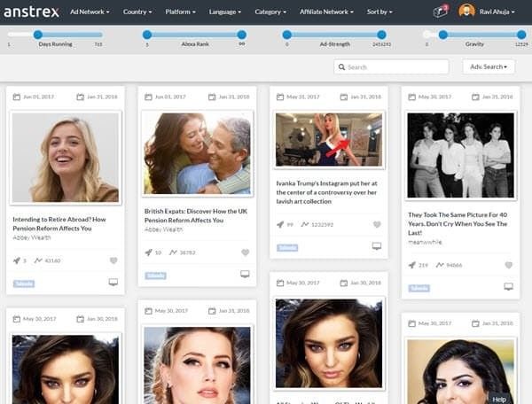532x404 pixels.
Task: Click heart icon on They Took The Same Picture ad
Action: (508, 265)
